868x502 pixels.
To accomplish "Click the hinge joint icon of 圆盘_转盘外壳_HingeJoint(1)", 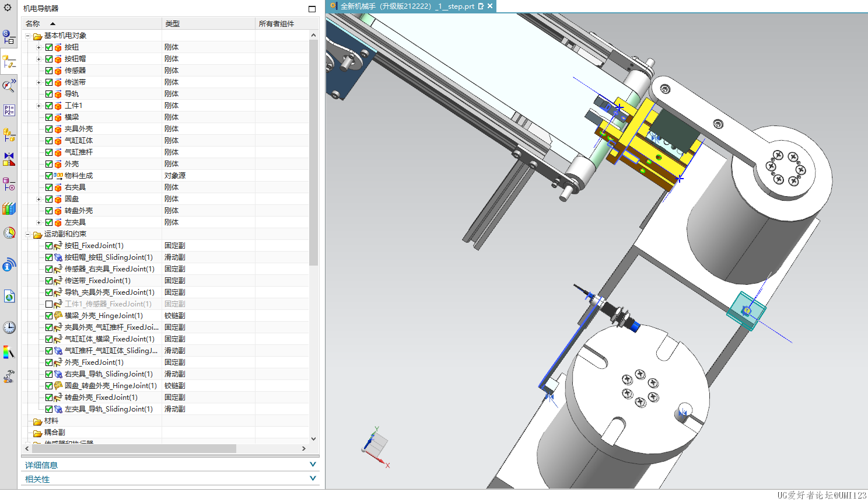I will 58,386.
